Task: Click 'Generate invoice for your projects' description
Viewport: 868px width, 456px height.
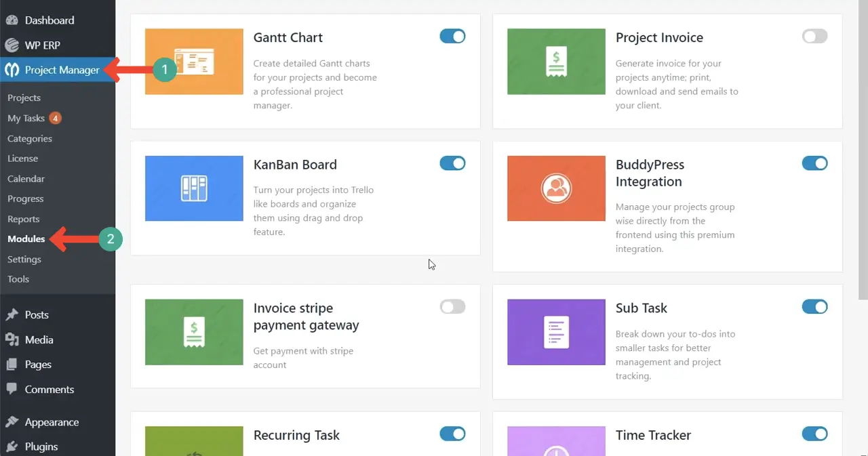Action: click(677, 84)
